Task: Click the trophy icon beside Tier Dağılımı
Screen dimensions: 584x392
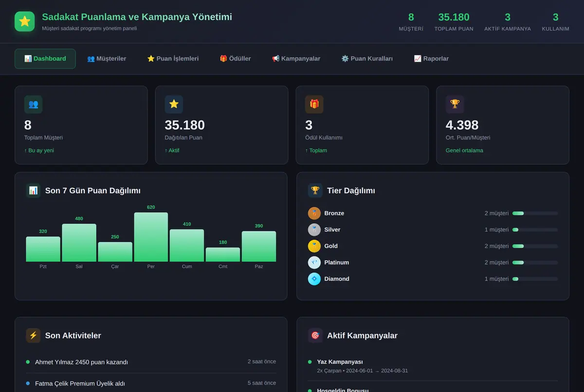Action: pyautogui.click(x=315, y=191)
